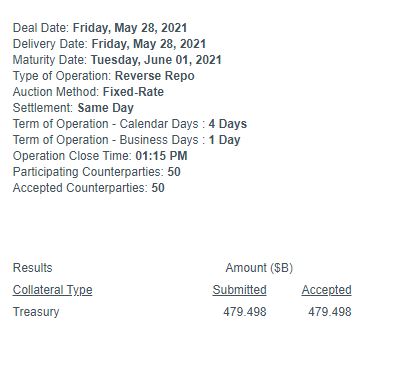Viewport: 395px width, 376px height.
Task: Click the Same Day settlement value
Action: click(x=106, y=108)
